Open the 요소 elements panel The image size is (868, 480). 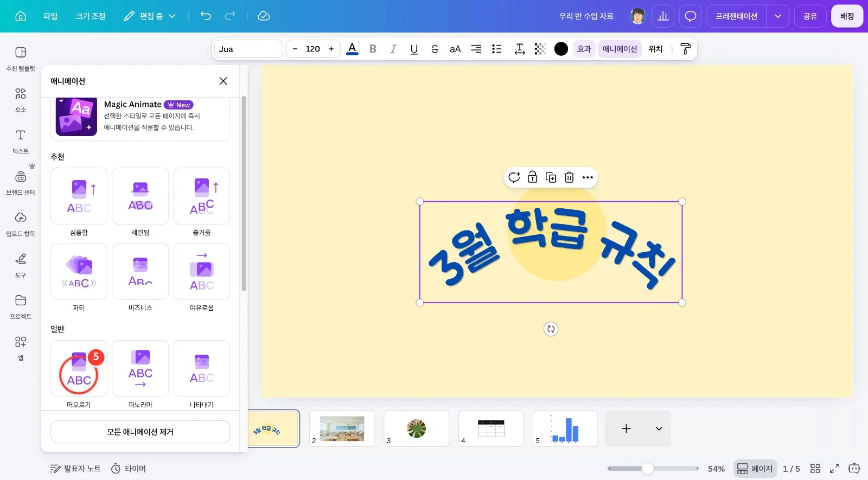coord(21,100)
